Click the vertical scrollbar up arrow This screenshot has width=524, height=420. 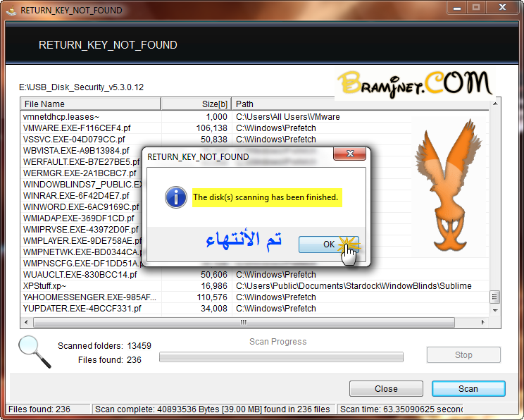point(495,104)
